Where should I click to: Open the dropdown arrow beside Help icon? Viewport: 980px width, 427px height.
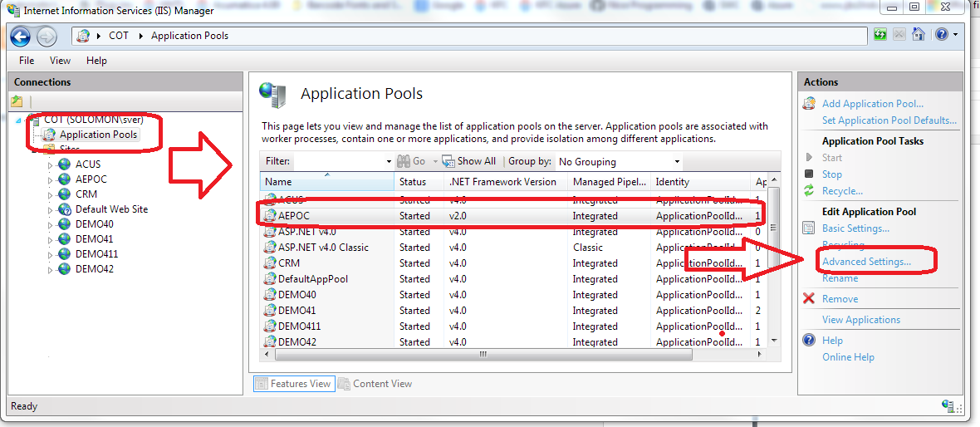(956, 35)
